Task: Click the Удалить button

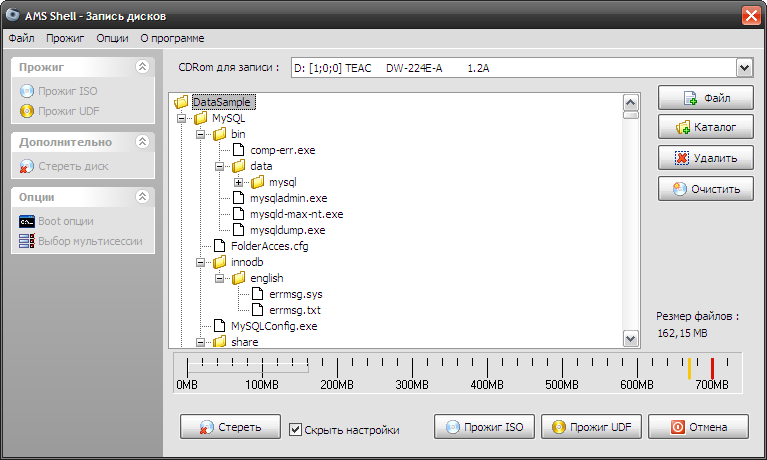Action: [x=705, y=158]
